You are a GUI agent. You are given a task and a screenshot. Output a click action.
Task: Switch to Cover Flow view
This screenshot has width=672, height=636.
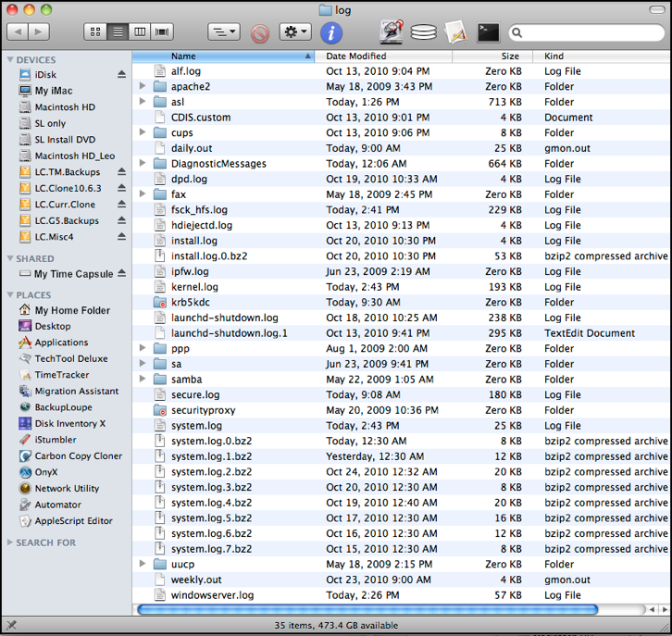click(x=163, y=32)
